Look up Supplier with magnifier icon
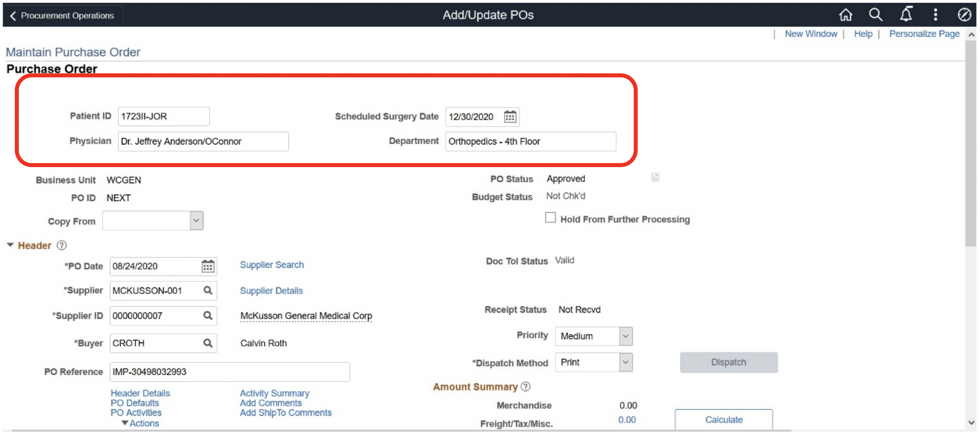 (x=208, y=291)
